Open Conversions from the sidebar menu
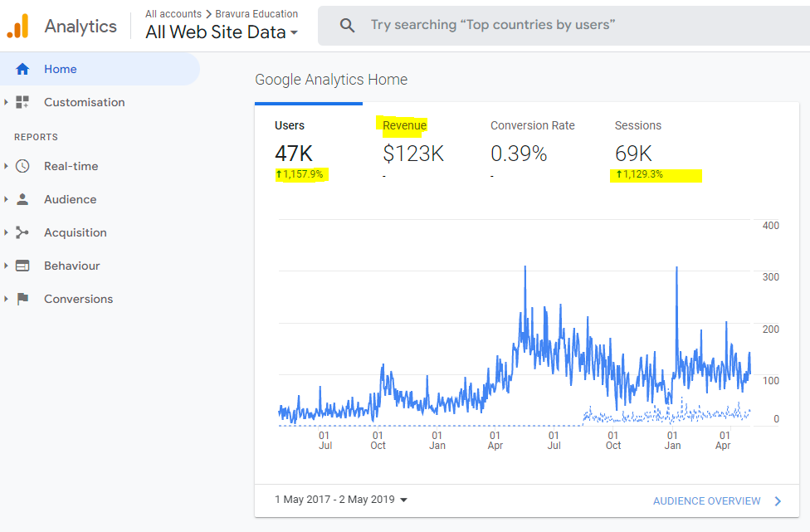 click(79, 299)
